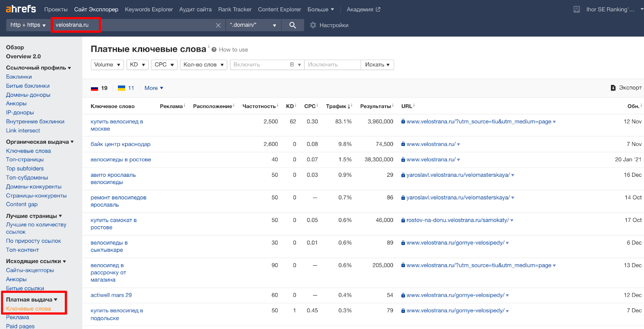Open the Искать dropdown
Image resolution: width=644 pixels, height=329 pixels.
[x=377, y=65]
